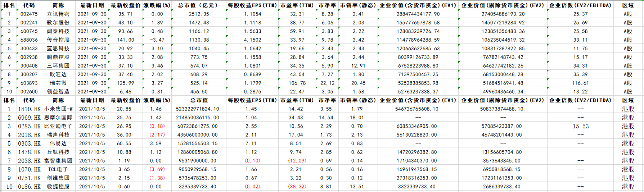Click 富智康集团 red P/E value (12.09)
Image resolution: width=644 pixels, height=192 pixels.
pyautogui.click(x=297, y=161)
